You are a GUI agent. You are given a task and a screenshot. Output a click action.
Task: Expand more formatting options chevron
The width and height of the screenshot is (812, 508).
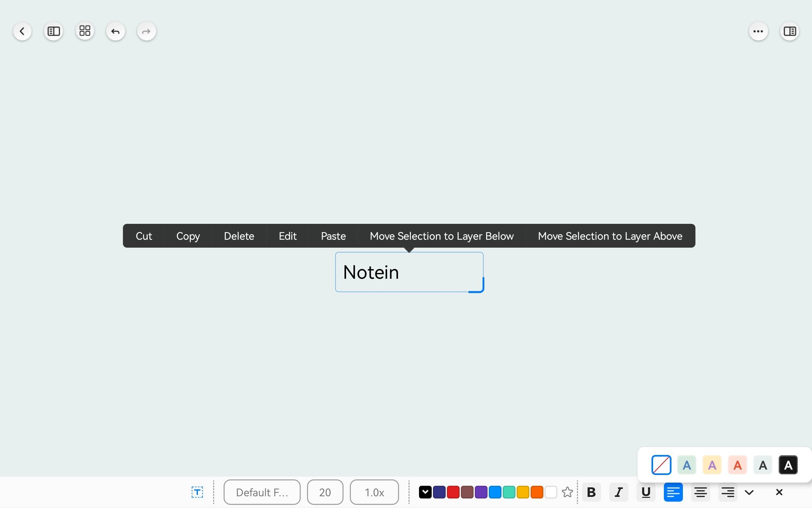(x=749, y=492)
